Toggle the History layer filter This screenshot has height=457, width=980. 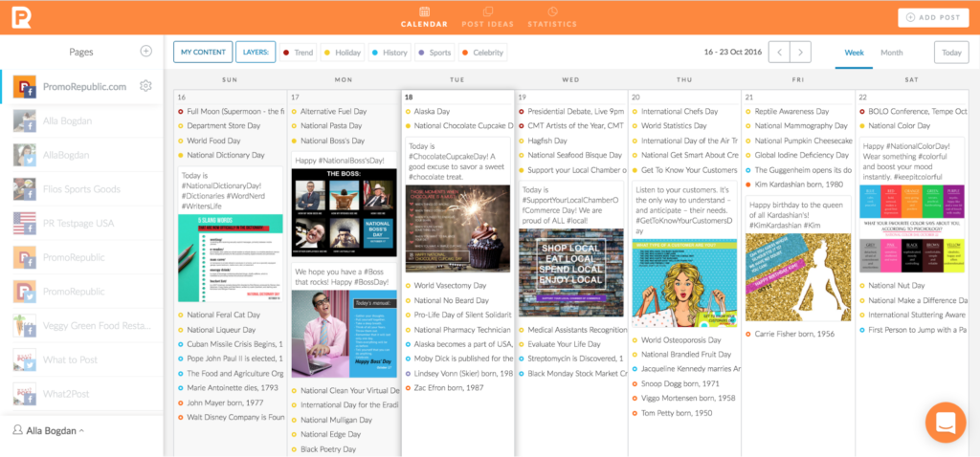tap(390, 53)
